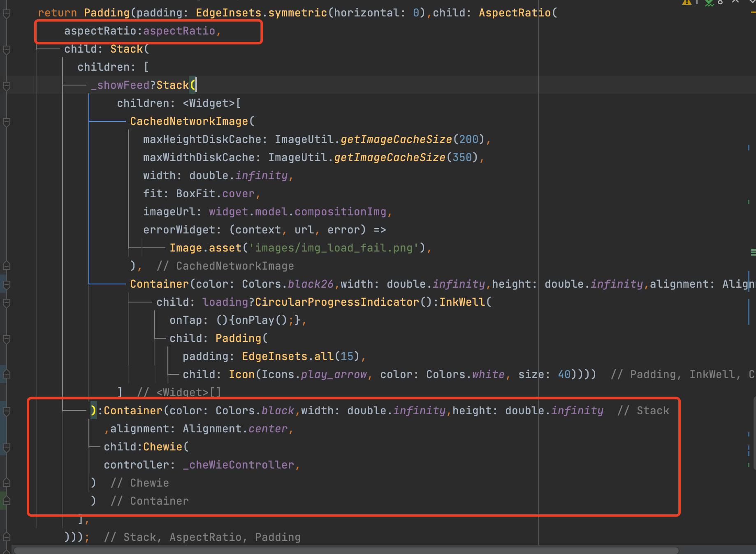Click the 'maxHeightDiskCache' parameter
Viewport: 756px width, 554px height.
pos(202,140)
